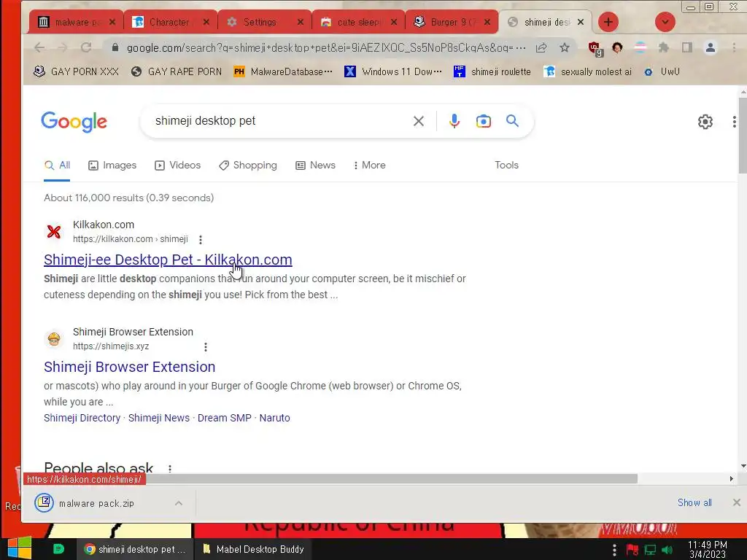
Task: Open the green taskbar app icon
Action: pyautogui.click(x=58, y=549)
